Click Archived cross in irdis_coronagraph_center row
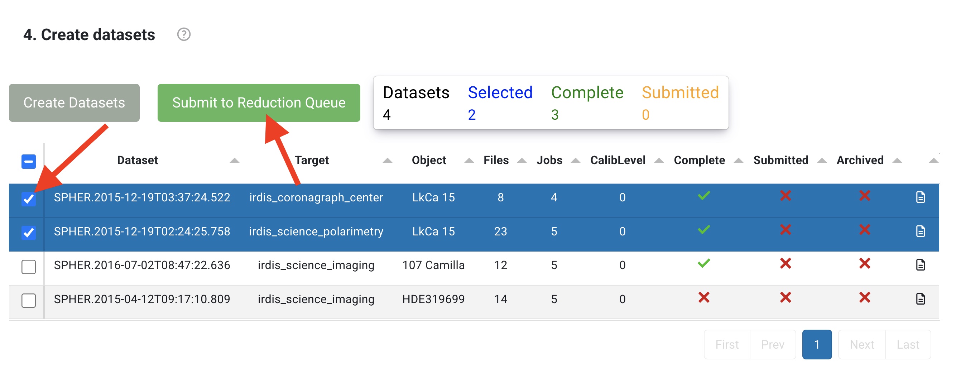The width and height of the screenshot is (980, 392). coord(864,196)
